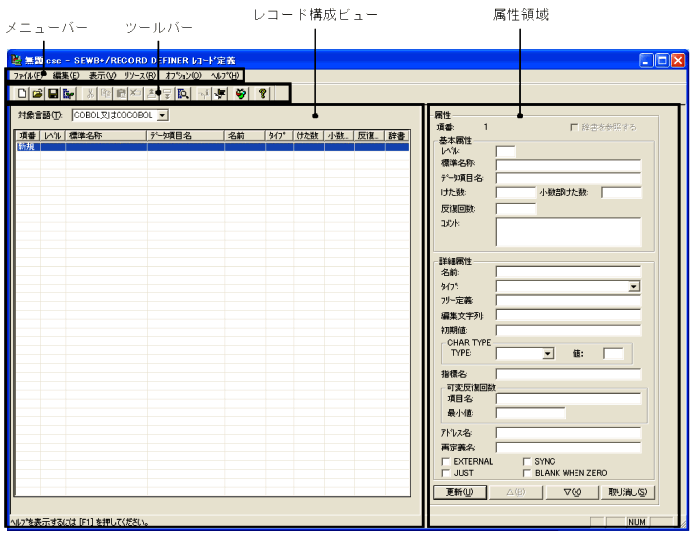The height and width of the screenshot is (534, 692).
Task: Click the Cut scissors toolbar icon
Action: click(x=90, y=94)
